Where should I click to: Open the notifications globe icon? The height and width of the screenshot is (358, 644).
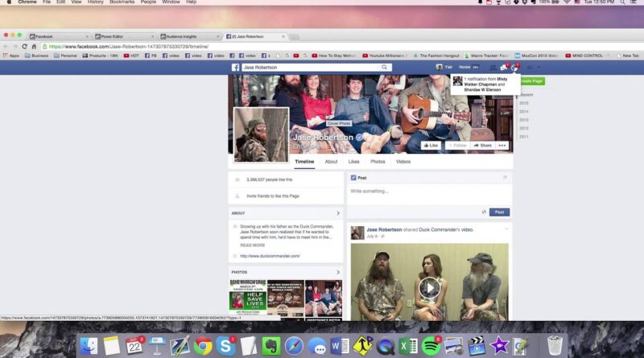pos(515,68)
